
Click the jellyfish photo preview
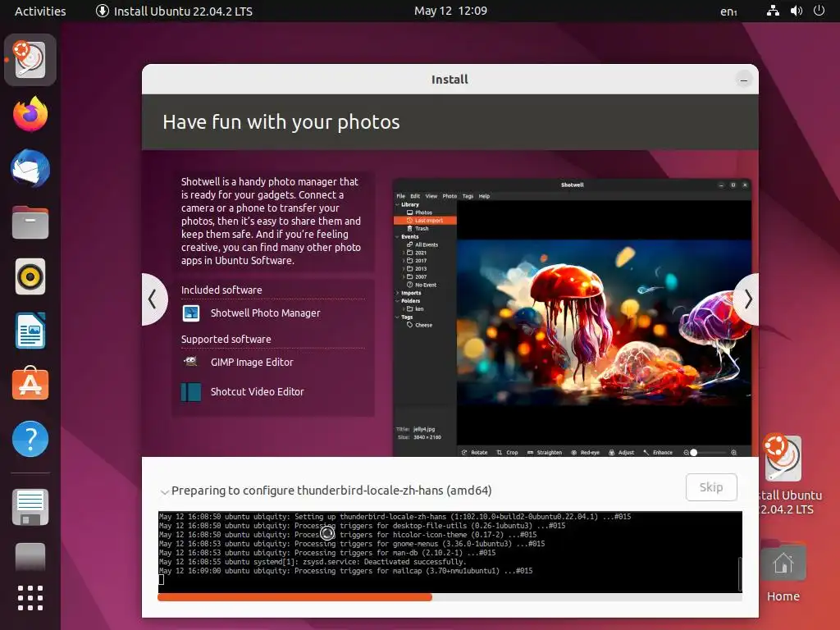(x=604, y=322)
